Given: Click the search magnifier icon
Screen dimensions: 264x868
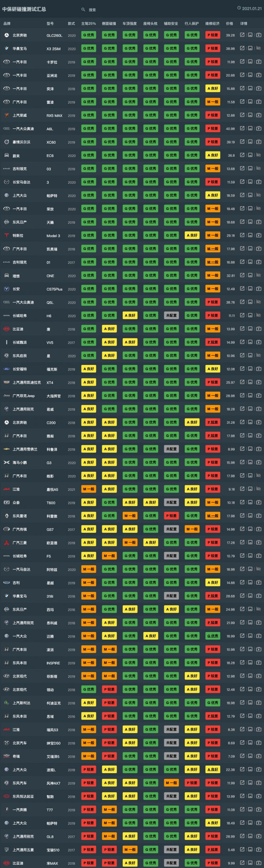Looking at the screenshot, I should click(x=83, y=10).
